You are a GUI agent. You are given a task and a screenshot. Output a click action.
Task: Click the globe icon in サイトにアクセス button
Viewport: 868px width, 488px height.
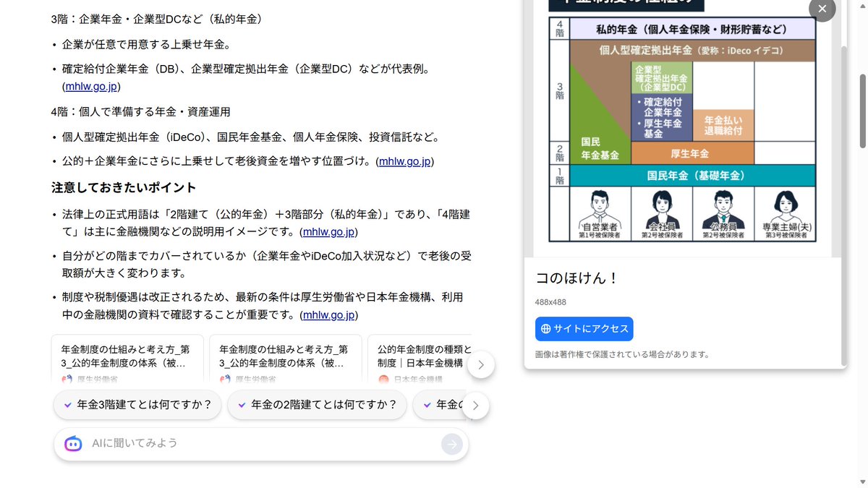[546, 328]
